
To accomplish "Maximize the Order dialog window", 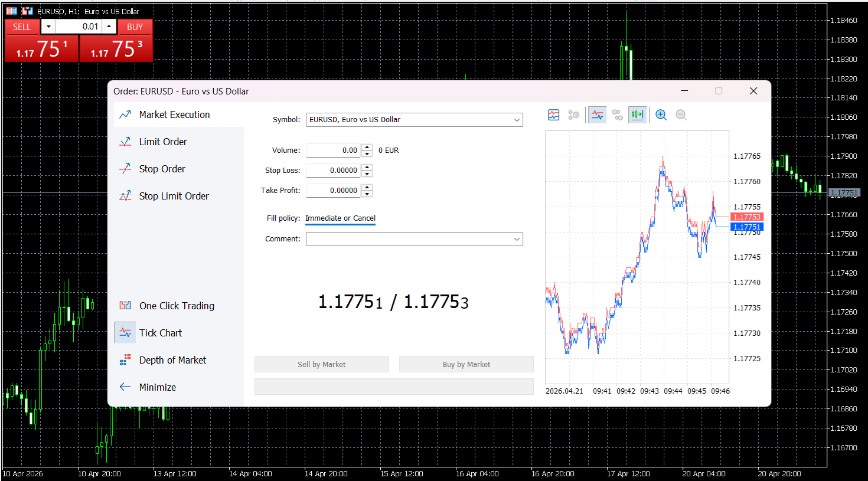I will click(719, 91).
